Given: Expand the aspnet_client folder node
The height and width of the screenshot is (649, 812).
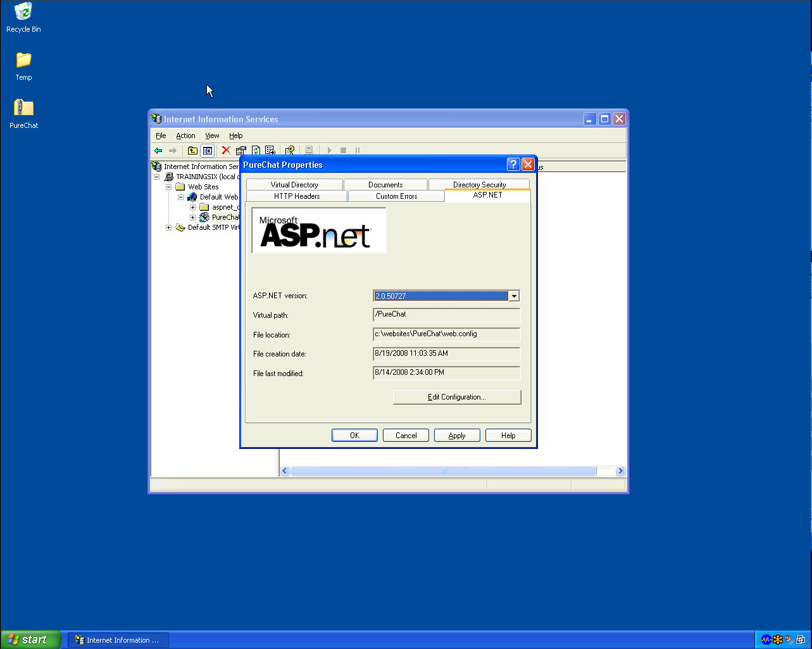Looking at the screenshot, I should point(193,207).
